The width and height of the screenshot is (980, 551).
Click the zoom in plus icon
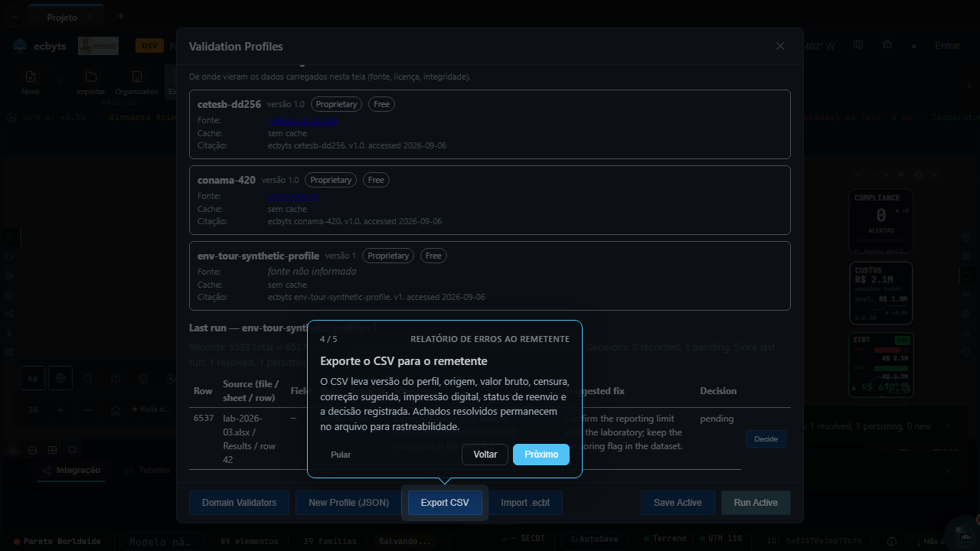60,410
